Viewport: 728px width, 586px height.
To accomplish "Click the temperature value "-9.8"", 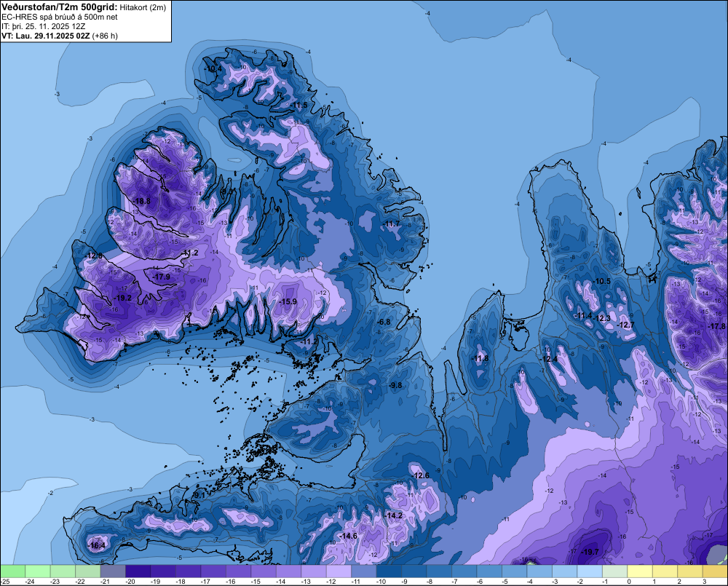I will (x=396, y=385).
